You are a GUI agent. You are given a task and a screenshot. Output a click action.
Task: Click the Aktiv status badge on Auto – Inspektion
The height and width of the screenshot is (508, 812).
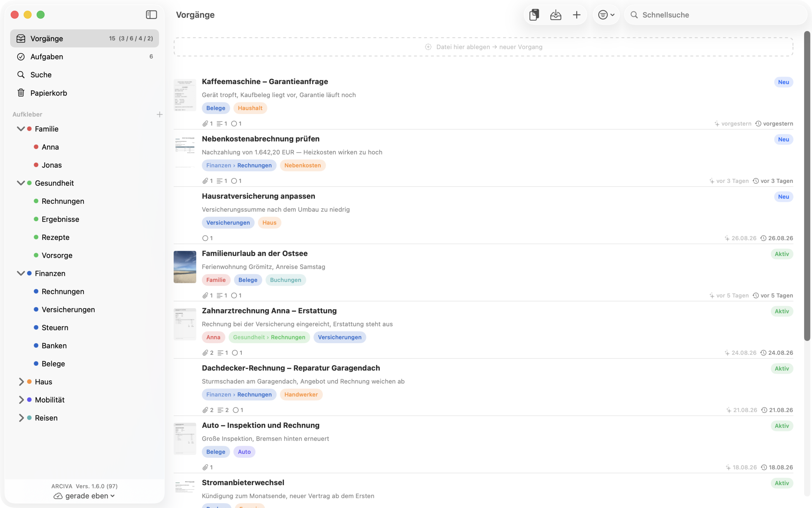pyautogui.click(x=782, y=426)
